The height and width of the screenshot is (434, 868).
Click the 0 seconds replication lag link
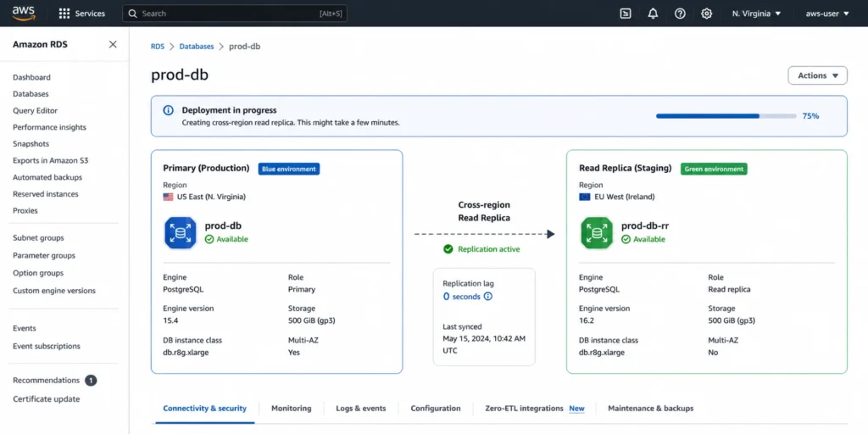point(462,296)
